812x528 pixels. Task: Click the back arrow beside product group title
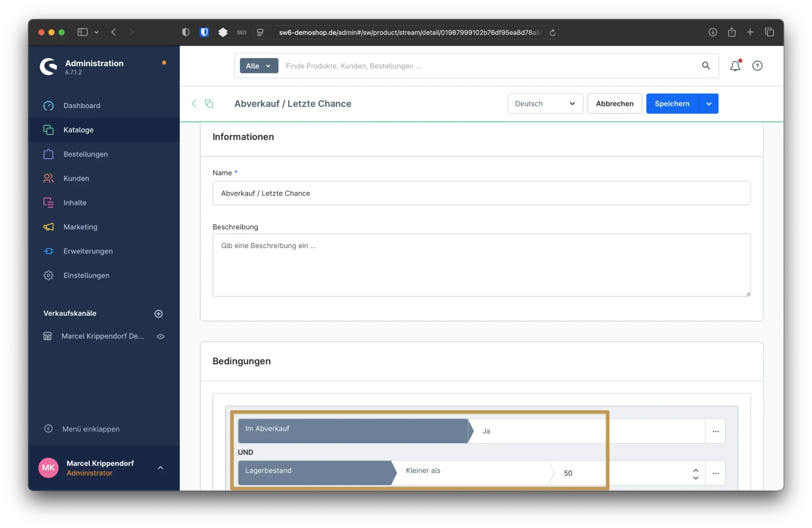click(194, 104)
